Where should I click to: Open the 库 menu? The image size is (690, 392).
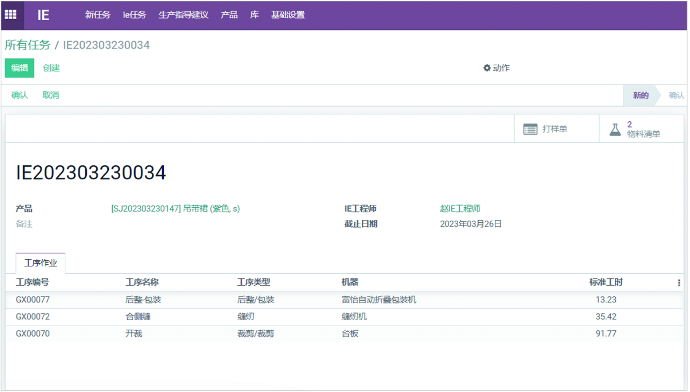point(254,15)
